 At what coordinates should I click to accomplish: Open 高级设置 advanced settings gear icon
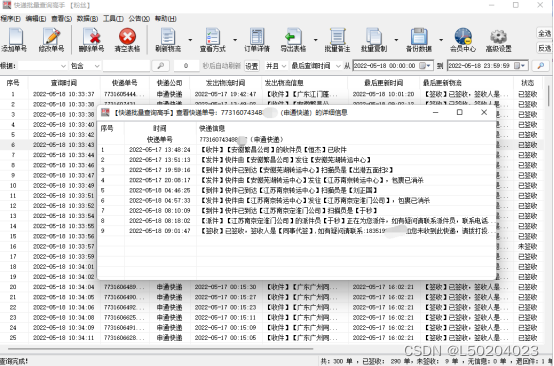pyautogui.click(x=499, y=37)
